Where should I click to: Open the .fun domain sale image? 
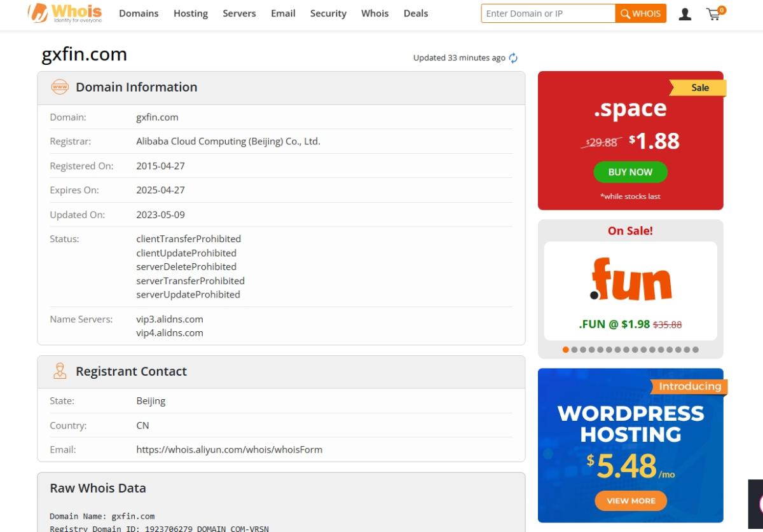(x=630, y=280)
